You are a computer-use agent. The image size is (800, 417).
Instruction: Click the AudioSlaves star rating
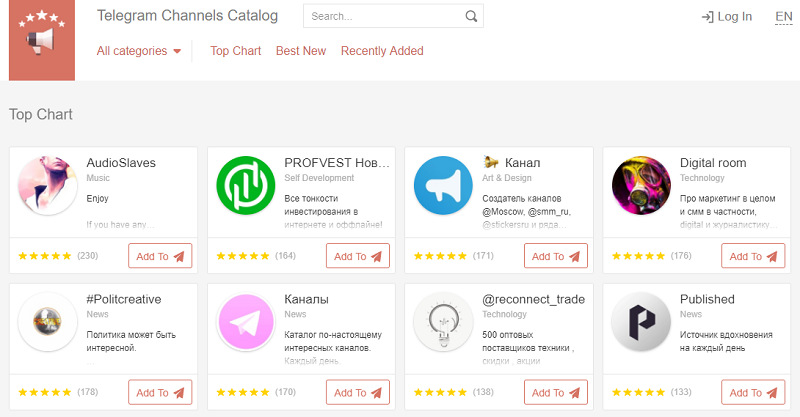45,257
